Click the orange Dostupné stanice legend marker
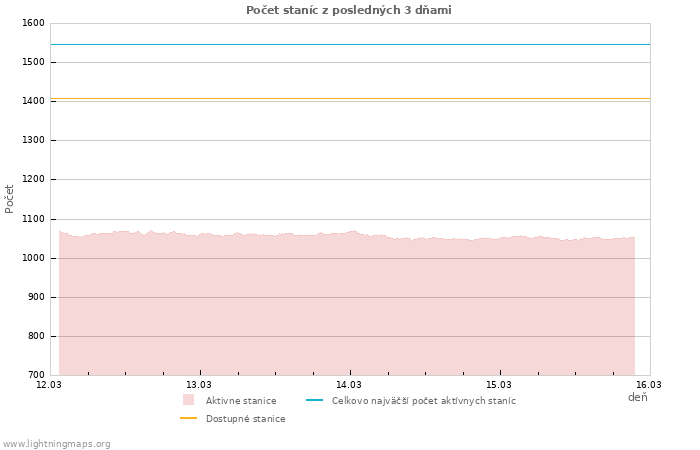Screen dimensions: 700x450 click(188, 419)
